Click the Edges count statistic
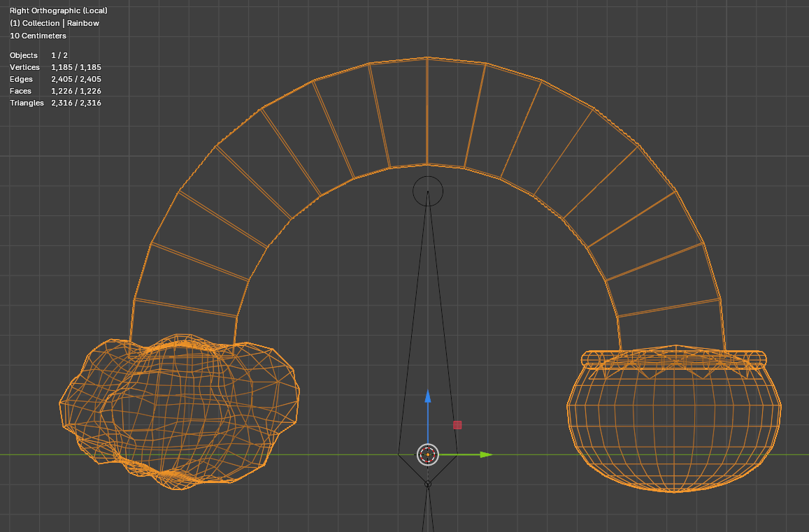The width and height of the screenshot is (809, 532). click(55, 79)
